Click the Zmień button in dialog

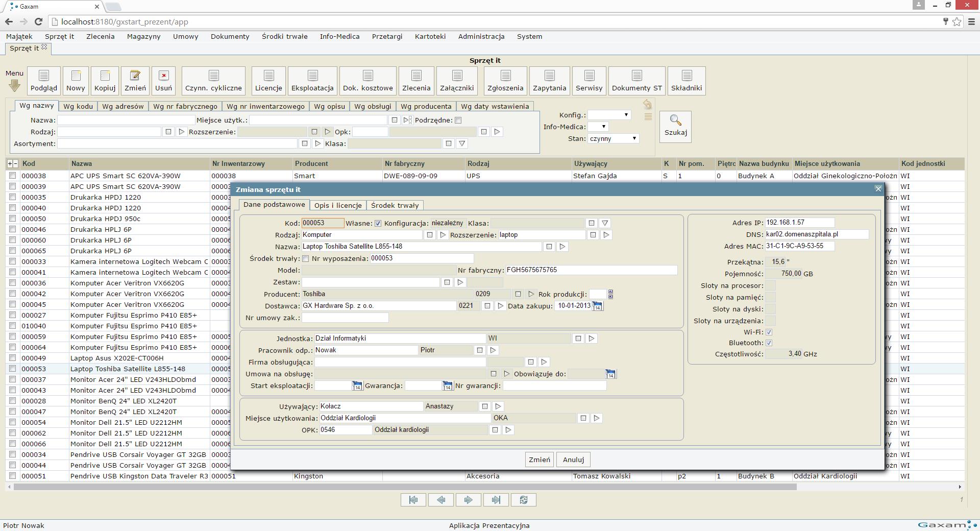pos(539,460)
